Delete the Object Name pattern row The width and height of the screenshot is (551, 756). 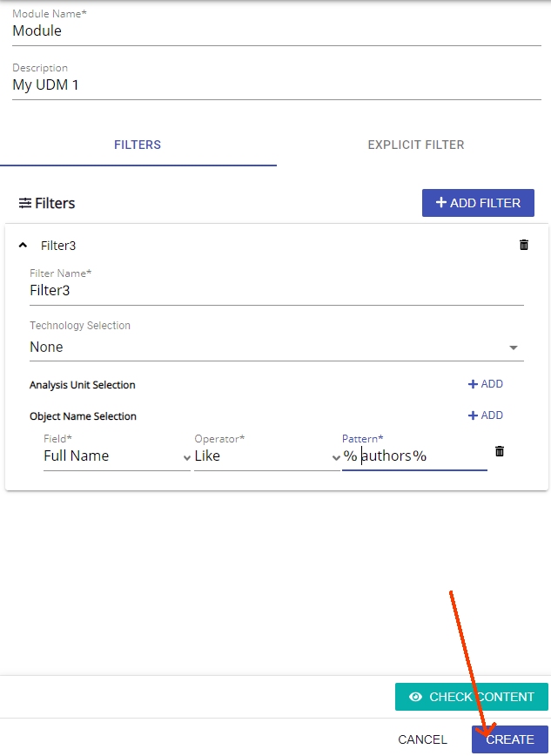coord(499,451)
